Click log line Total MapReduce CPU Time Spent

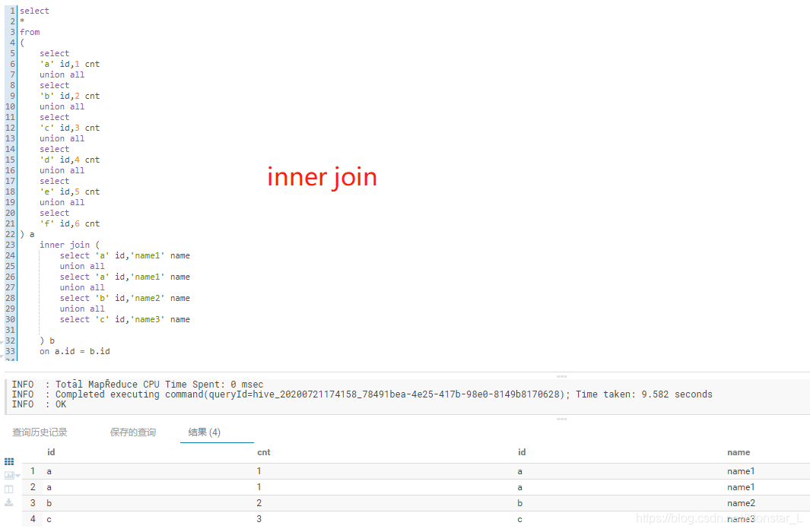point(138,385)
